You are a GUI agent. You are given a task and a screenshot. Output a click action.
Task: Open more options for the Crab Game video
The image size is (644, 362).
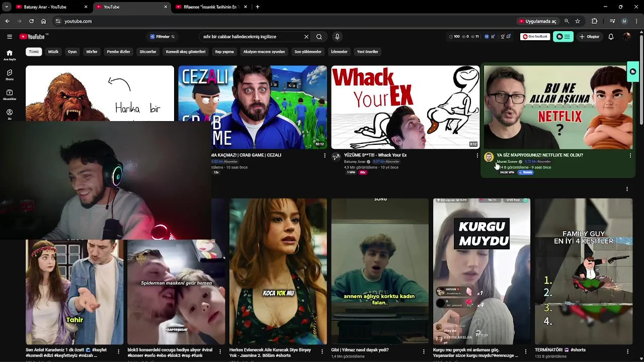[325, 156]
